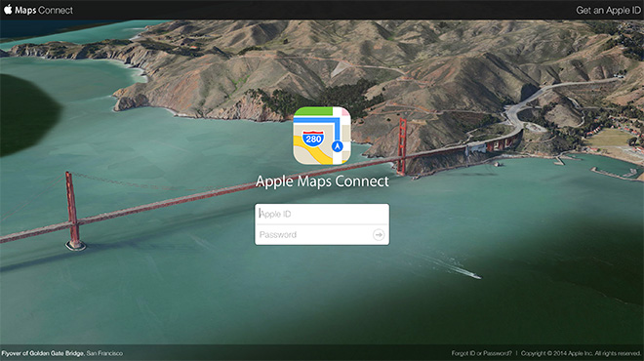644x361 pixels.
Task: Click the far red bridge tower in background
Action: tap(402, 146)
